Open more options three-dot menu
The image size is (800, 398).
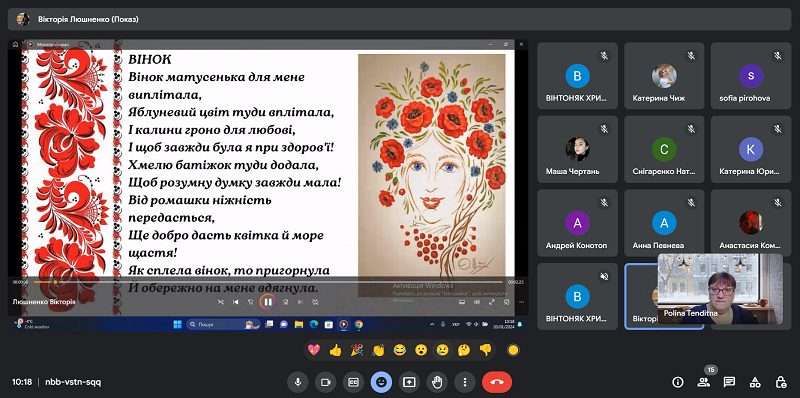[x=464, y=382]
